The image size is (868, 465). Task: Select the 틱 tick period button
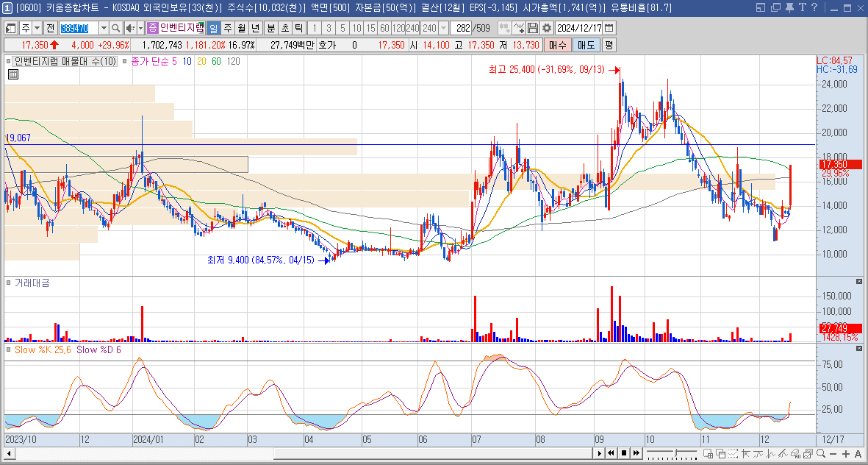click(x=298, y=28)
